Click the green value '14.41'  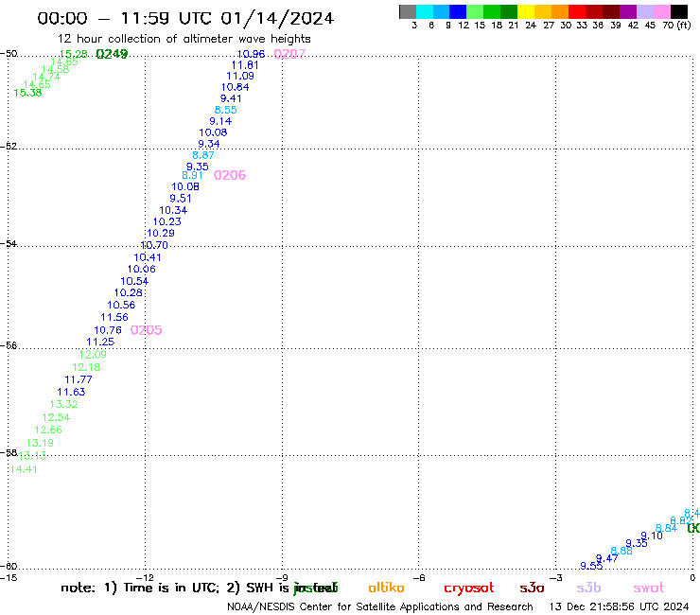(x=24, y=469)
